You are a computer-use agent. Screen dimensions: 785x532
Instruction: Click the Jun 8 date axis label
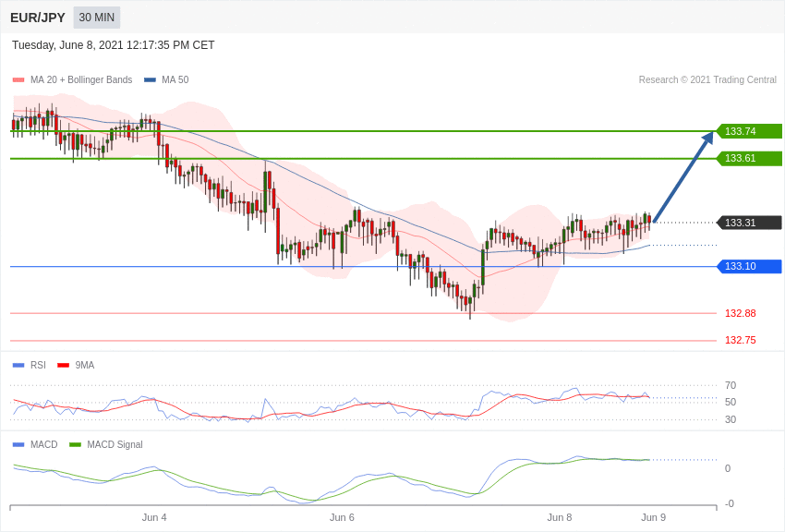(560, 517)
